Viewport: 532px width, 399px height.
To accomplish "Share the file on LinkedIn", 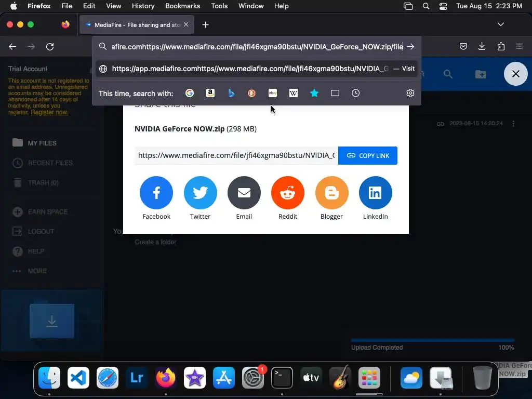I will click(375, 193).
